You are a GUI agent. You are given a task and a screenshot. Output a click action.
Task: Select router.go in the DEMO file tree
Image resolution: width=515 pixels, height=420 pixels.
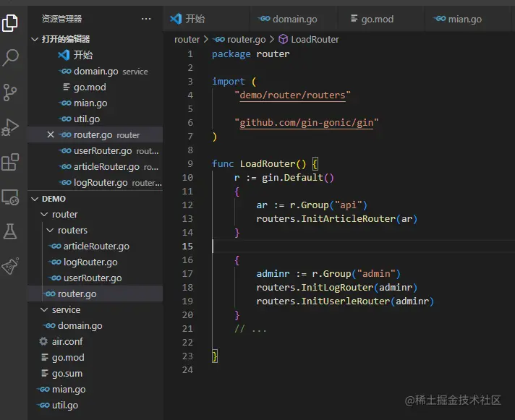tap(95, 293)
